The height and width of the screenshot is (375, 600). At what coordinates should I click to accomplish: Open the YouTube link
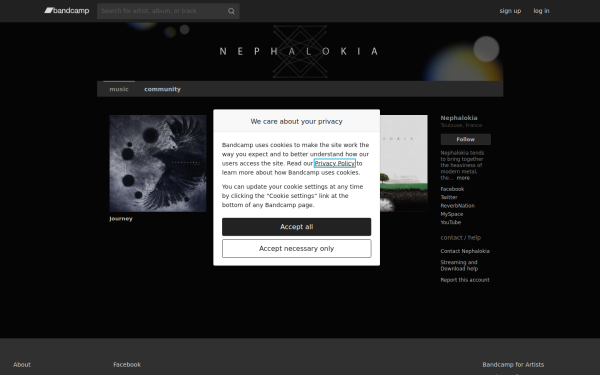(x=450, y=222)
